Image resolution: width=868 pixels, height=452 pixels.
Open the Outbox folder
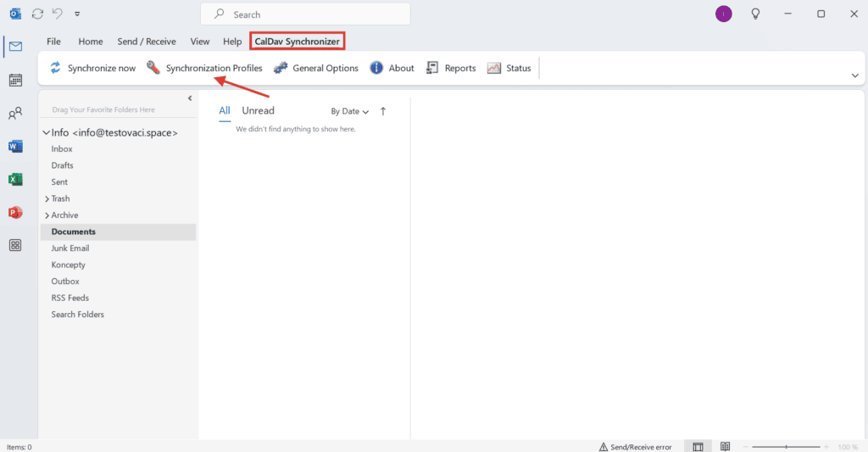pyautogui.click(x=65, y=282)
